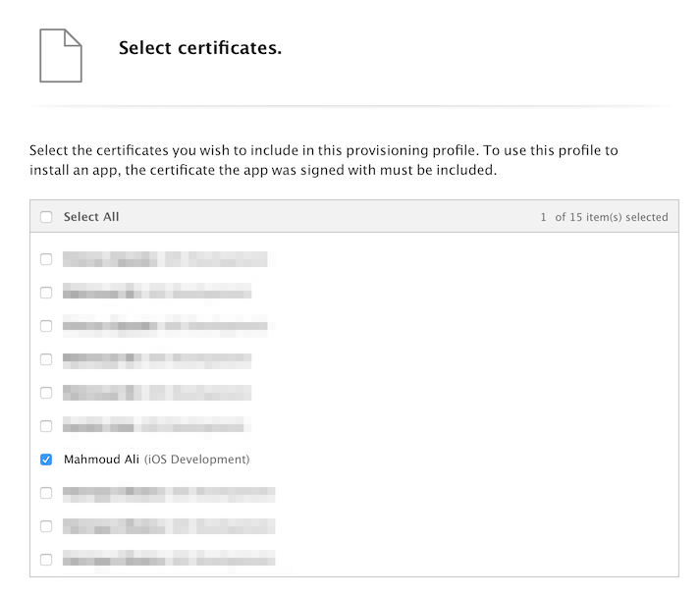
Task: Check the checkbox directly below Mahmoud Ali
Action: [x=46, y=493]
